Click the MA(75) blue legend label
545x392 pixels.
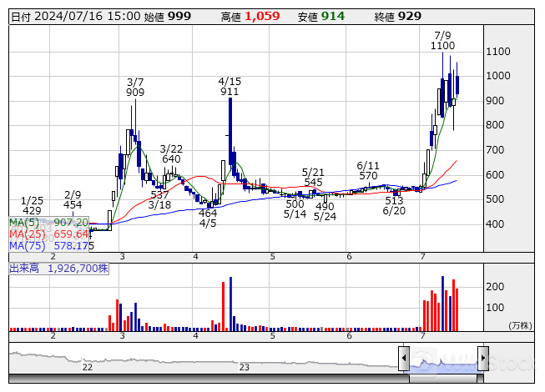48,246
